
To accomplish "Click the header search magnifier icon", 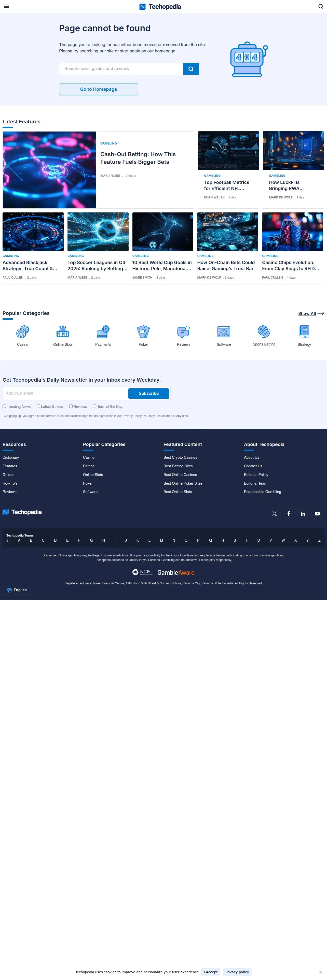I will (321, 6).
